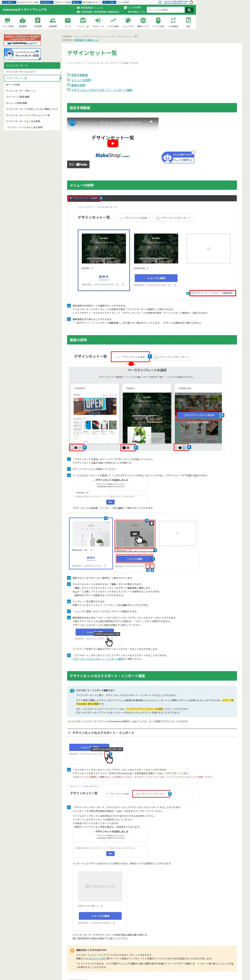Click the video share arrow icon
The width and height of the screenshot is (250, 980).
[151, 122]
